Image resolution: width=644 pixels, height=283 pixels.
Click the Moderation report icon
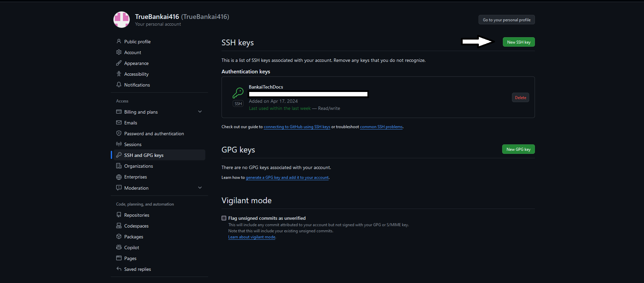click(119, 188)
